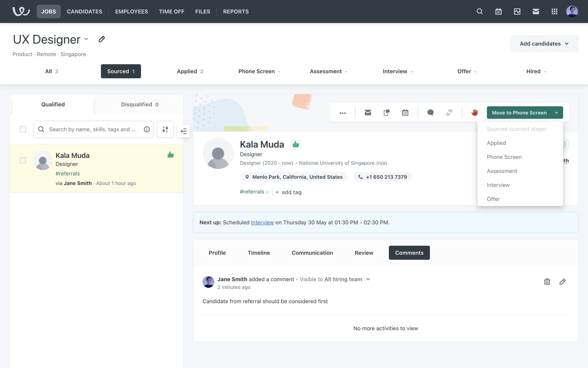Image resolution: width=588 pixels, height=368 pixels.
Task: Open comment visibility All hiring team dropdown
Action: tap(368, 279)
